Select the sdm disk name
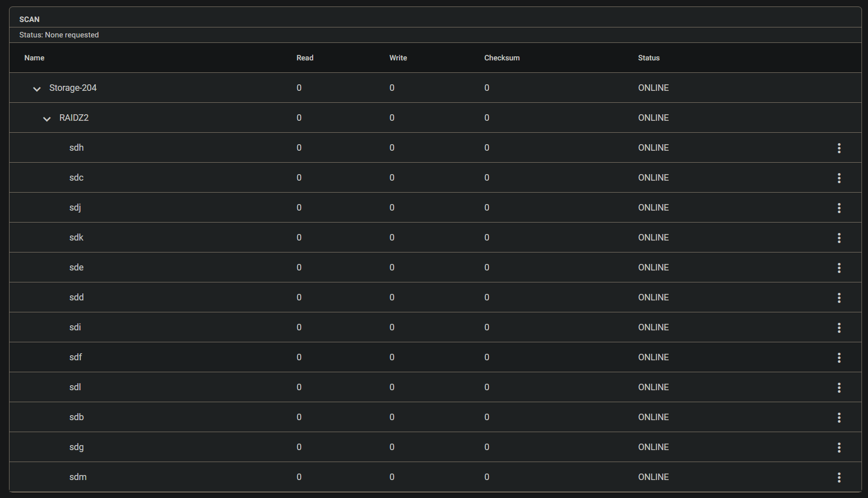Image resolution: width=868 pixels, height=498 pixels. [x=78, y=477]
